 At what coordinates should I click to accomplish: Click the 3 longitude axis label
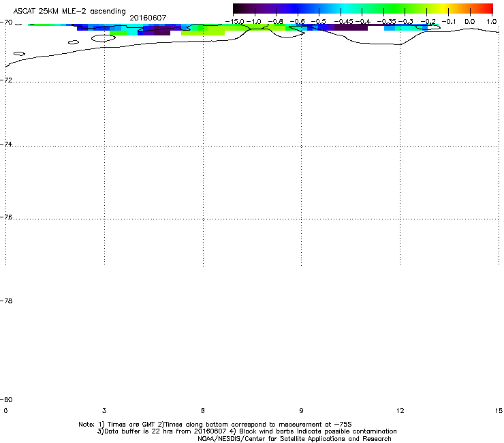pyautogui.click(x=104, y=410)
